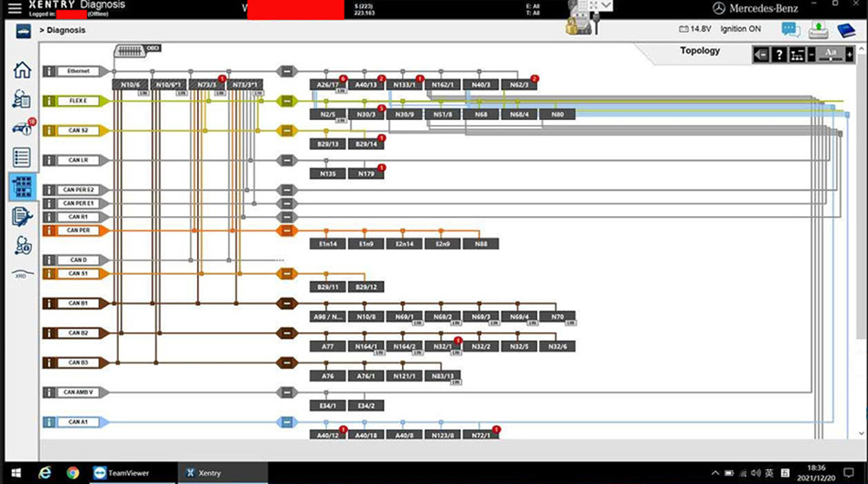
Task: Click the CAN AMB V info icon
Action: coord(49,393)
